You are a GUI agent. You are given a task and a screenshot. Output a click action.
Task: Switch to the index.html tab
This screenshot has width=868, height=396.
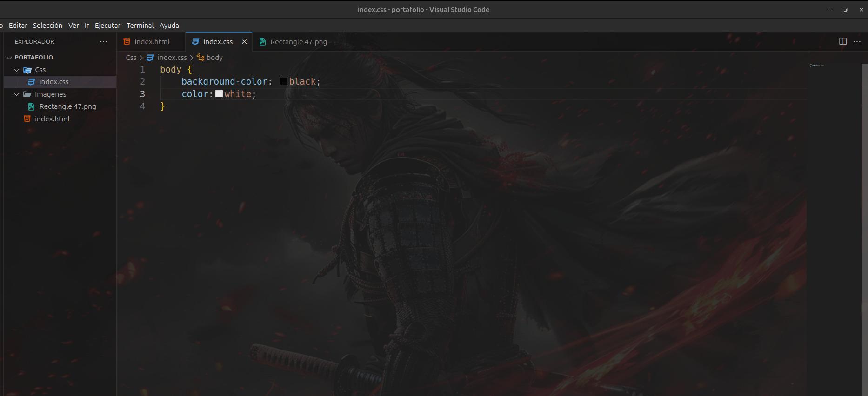151,42
